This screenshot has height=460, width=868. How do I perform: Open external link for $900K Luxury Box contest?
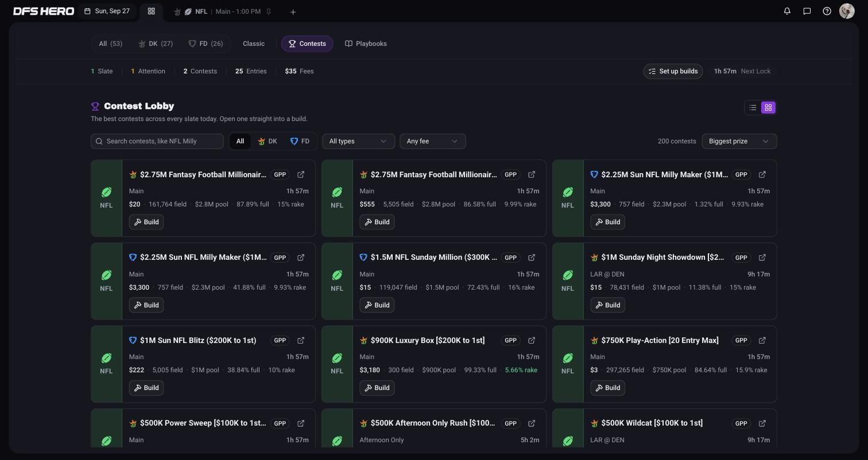[532, 340]
